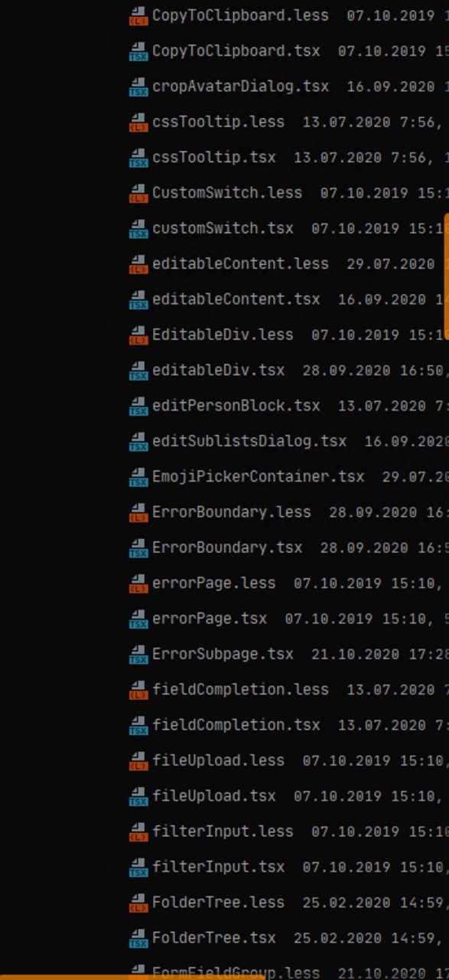This screenshot has height=980, width=449.
Task: Select filterInput.less in the file list
Action: 223,831
